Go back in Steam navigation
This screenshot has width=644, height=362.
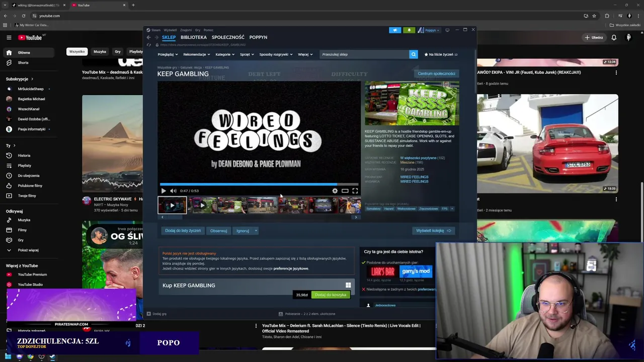148,37
